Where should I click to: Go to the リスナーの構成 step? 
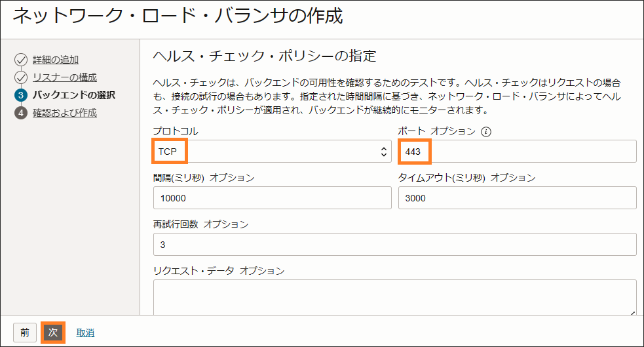[x=64, y=77]
